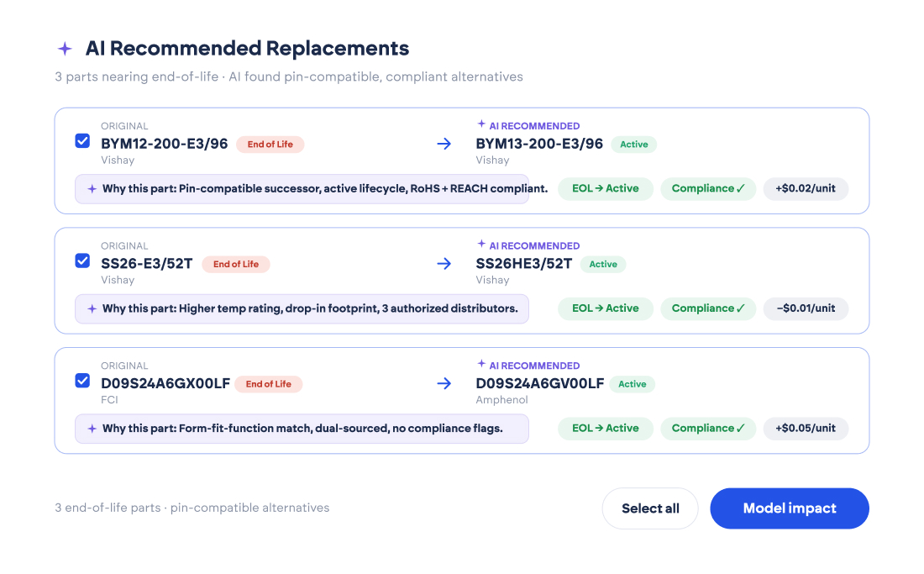Click Active badge next to D09S24A6GV00LF
This screenshot has height=574, width=924.
click(x=633, y=384)
